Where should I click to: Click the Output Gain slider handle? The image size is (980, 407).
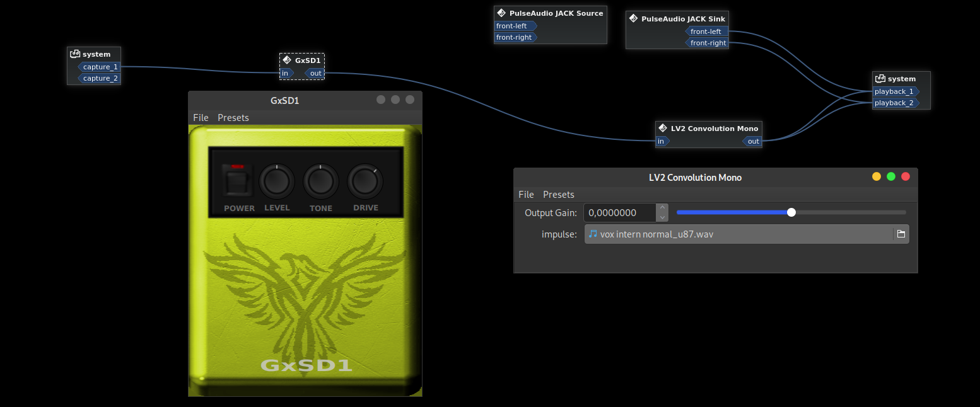point(791,212)
